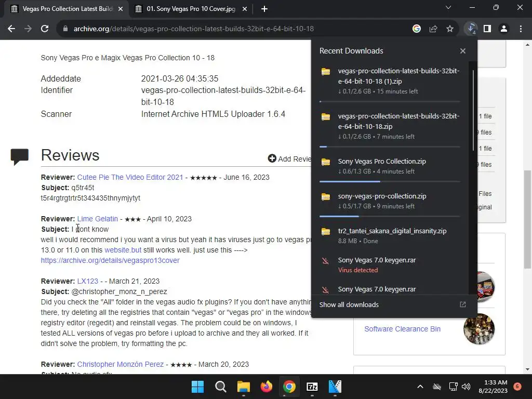The width and height of the screenshot is (532, 399).
Task: Click Show all downloads
Action: [x=349, y=304]
